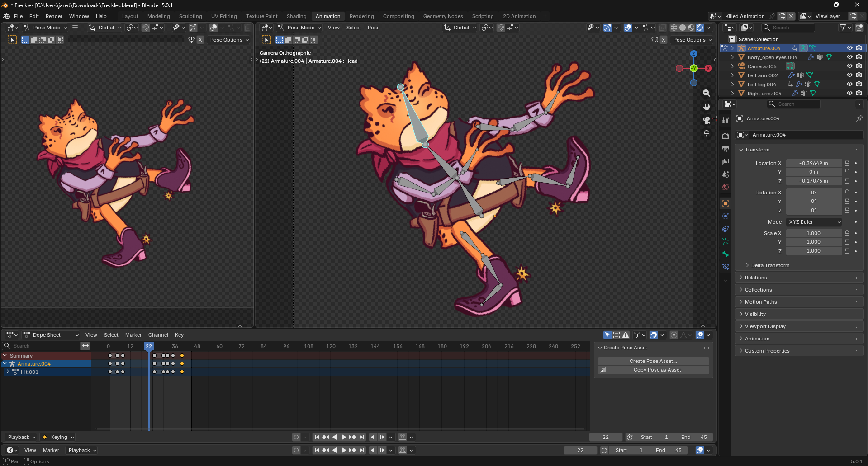Image resolution: width=868 pixels, height=466 pixels.
Task: Switch to the Geometry Nodes workspace tab
Action: click(443, 16)
